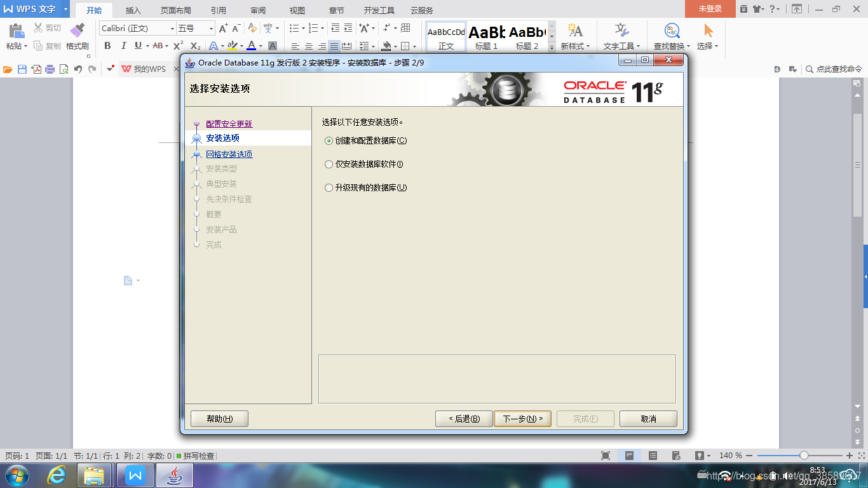This screenshot has height=488, width=868.
Task: Click the numbered list icon
Action: tap(313, 28)
